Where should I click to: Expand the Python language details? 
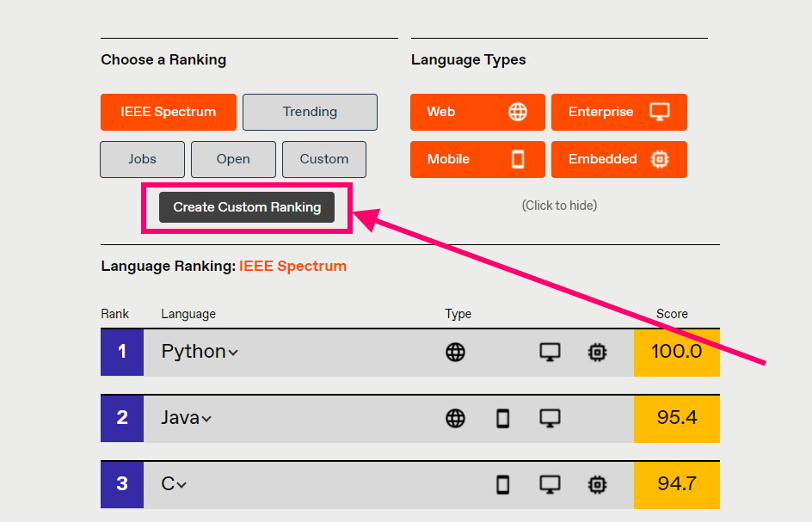click(x=233, y=353)
